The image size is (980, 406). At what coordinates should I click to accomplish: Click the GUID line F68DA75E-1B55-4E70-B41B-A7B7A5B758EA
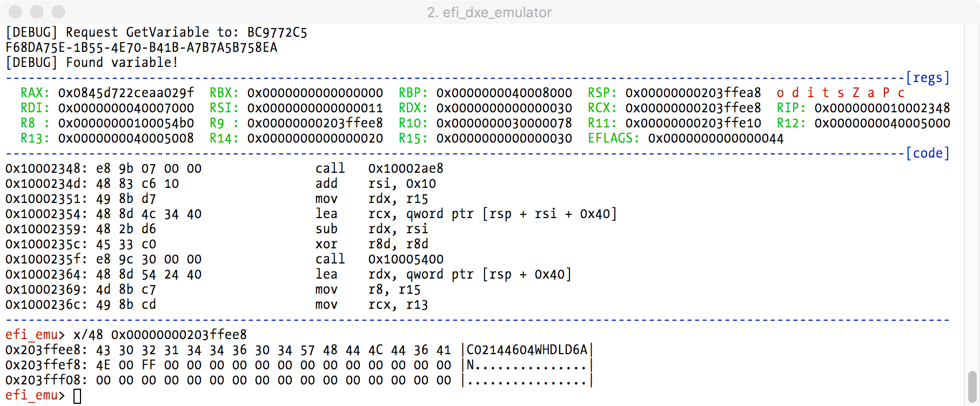point(142,48)
